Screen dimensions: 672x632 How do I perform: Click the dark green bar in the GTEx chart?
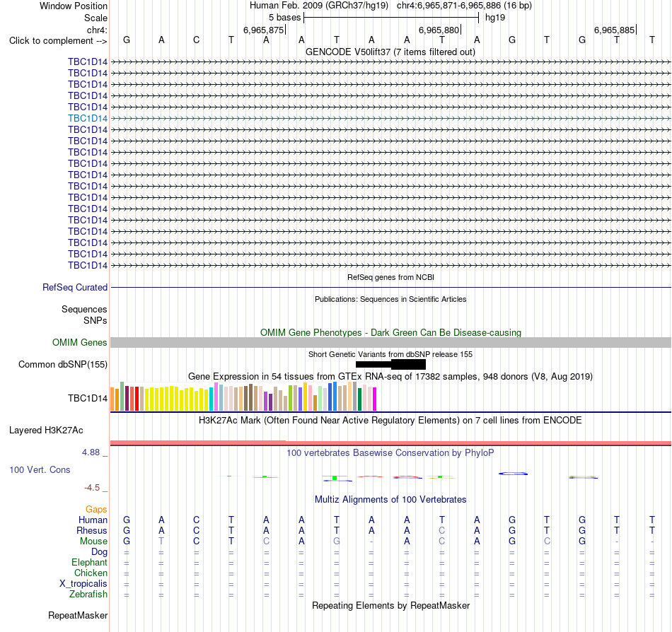pos(359,399)
